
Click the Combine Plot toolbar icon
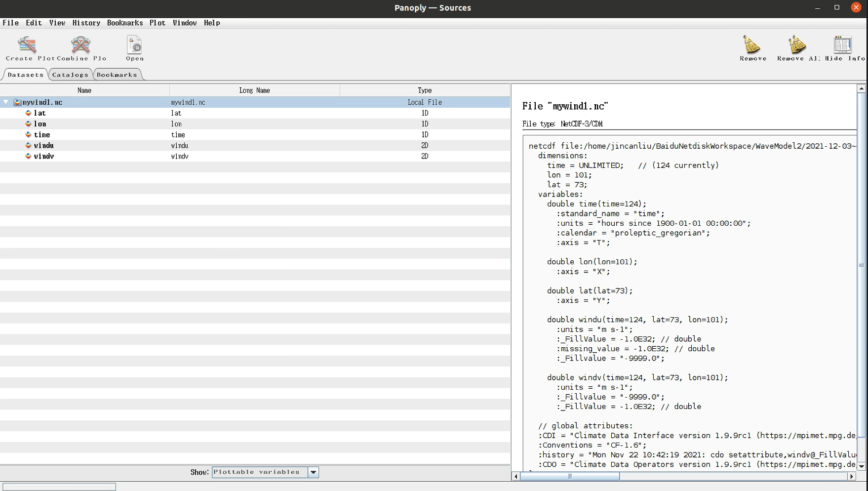coord(80,44)
